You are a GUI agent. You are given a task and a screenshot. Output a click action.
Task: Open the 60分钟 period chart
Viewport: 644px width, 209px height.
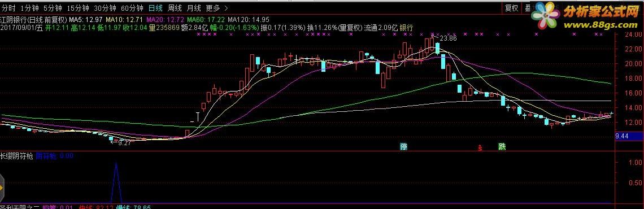pyautogui.click(x=132, y=8)
